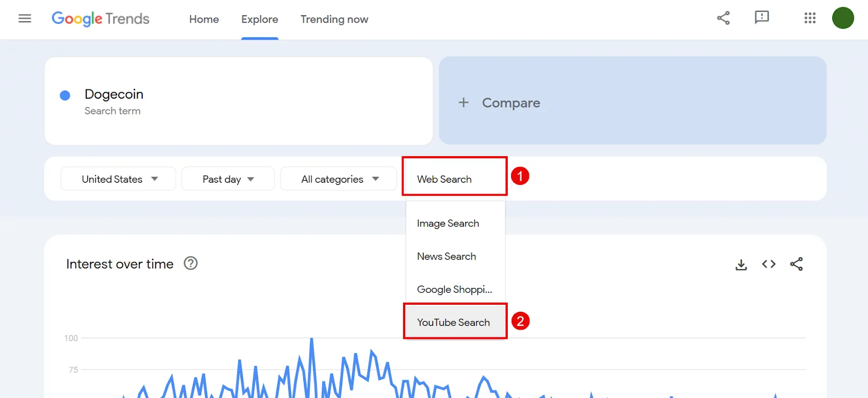Choose Image Search option
Viewport: 868px width, 398px height.
click(455, 223)
